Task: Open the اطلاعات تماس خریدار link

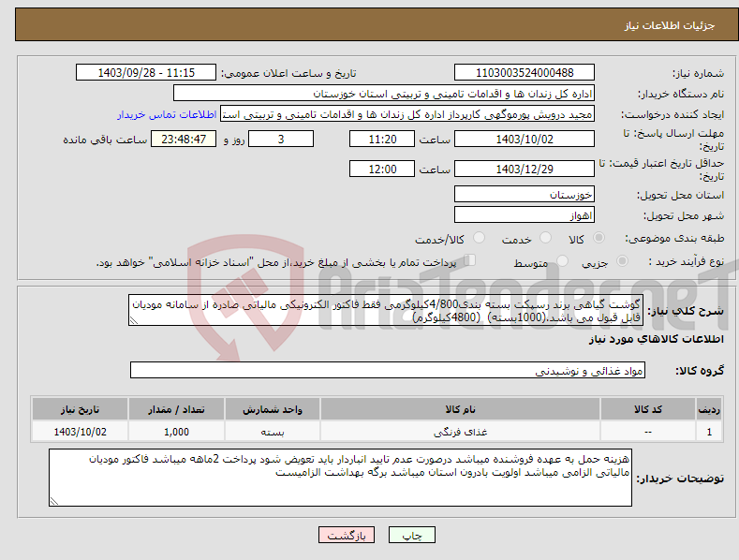Action: 167,114
